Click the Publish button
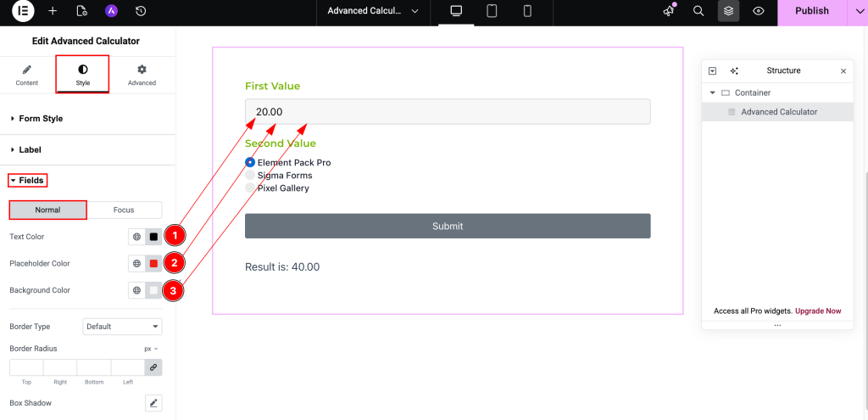The height and width of the screenshot is (420, 868). (811, 11)
